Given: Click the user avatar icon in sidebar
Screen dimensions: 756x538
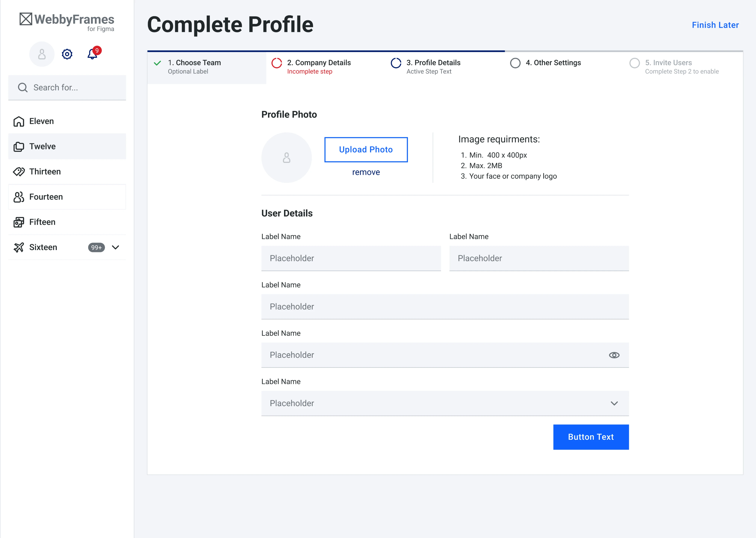Looking at the screenshot, I should tap(42, 54).
